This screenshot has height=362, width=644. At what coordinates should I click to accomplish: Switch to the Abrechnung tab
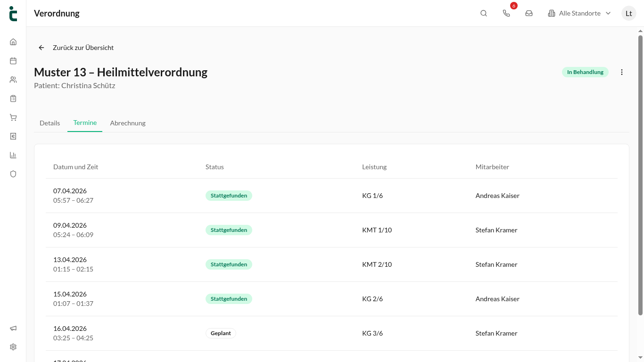128,123
